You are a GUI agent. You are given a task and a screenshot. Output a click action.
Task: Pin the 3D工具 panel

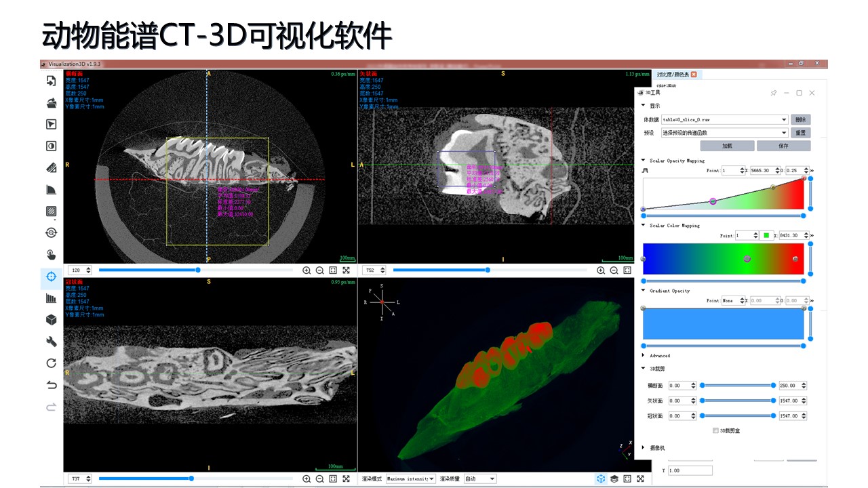point(774,93)
